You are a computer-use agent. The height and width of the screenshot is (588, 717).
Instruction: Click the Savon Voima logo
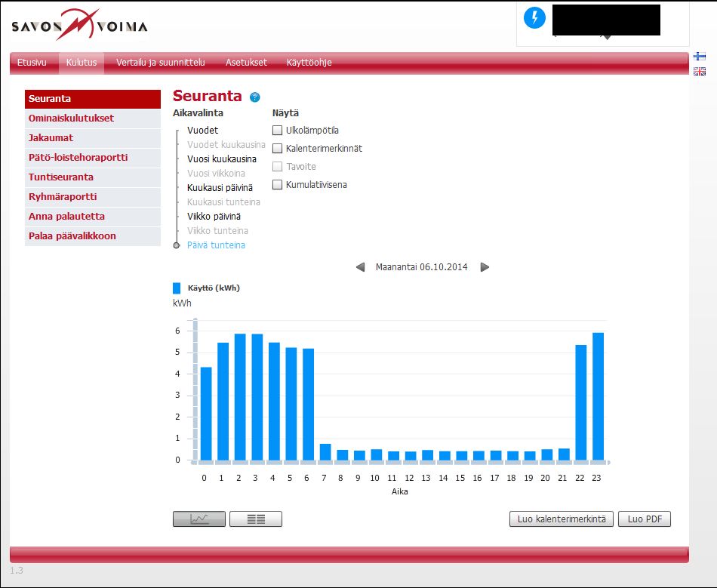pyautogui.click(x=79, y=26)
